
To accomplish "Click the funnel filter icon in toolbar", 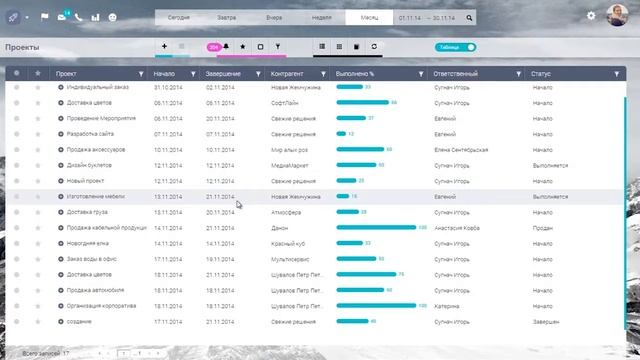I will (278, 47).
